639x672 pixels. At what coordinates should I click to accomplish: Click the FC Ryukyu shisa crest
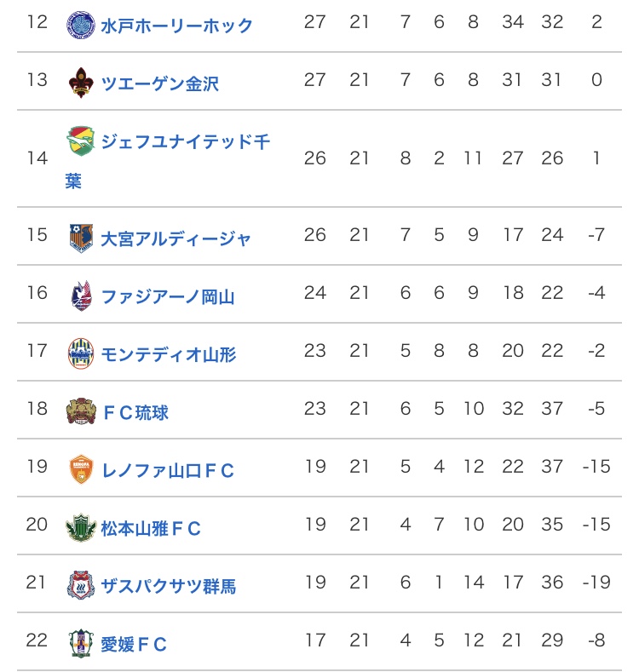click(x=81, y=411)
